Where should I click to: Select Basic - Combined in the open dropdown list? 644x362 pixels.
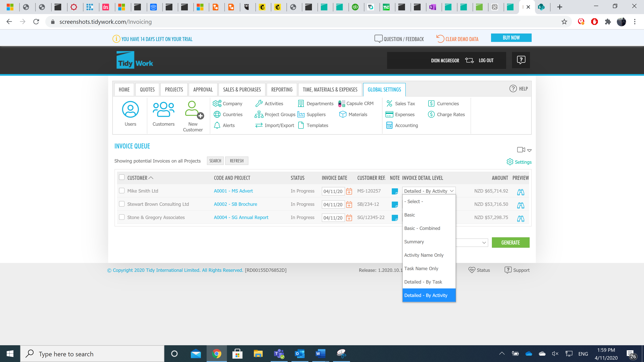[x=422, y=228]
